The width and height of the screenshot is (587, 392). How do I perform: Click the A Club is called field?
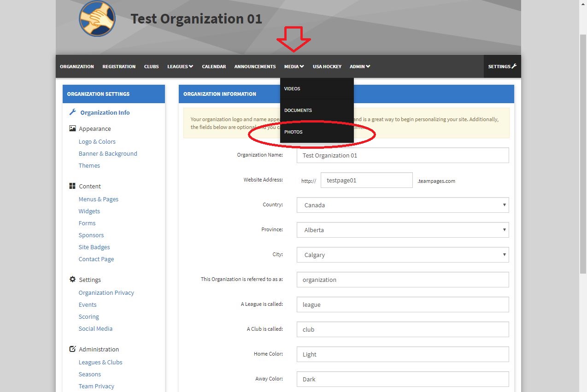(403, 329)
